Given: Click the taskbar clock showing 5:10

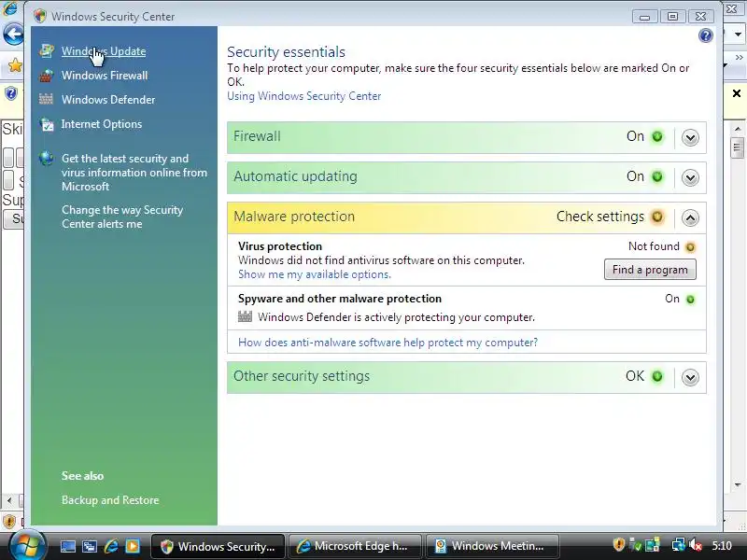Looking at the screenshot, I should (x=722, y=546).
